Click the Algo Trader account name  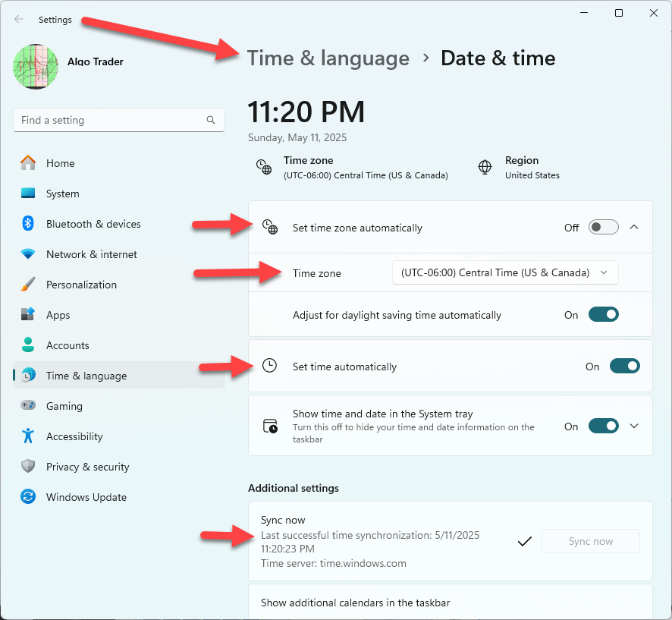click(95, 61)
